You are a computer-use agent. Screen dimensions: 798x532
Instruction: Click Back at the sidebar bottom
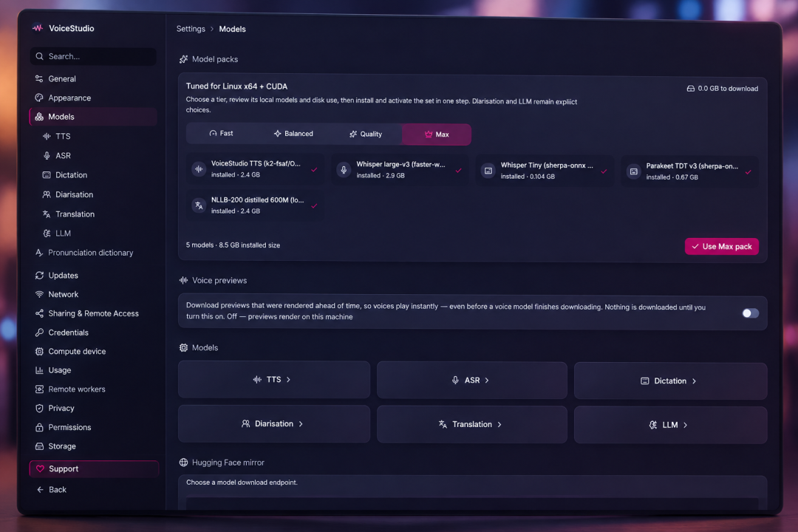coord(51,490)
